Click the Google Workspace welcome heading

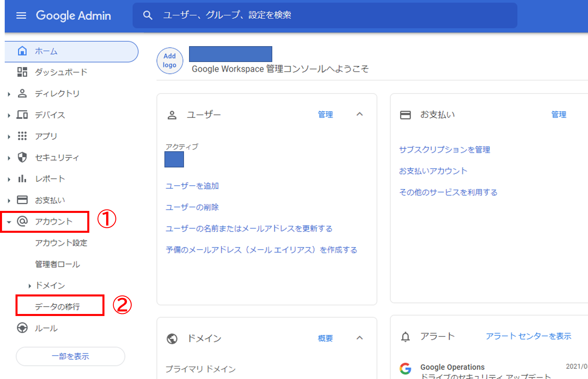280,69
